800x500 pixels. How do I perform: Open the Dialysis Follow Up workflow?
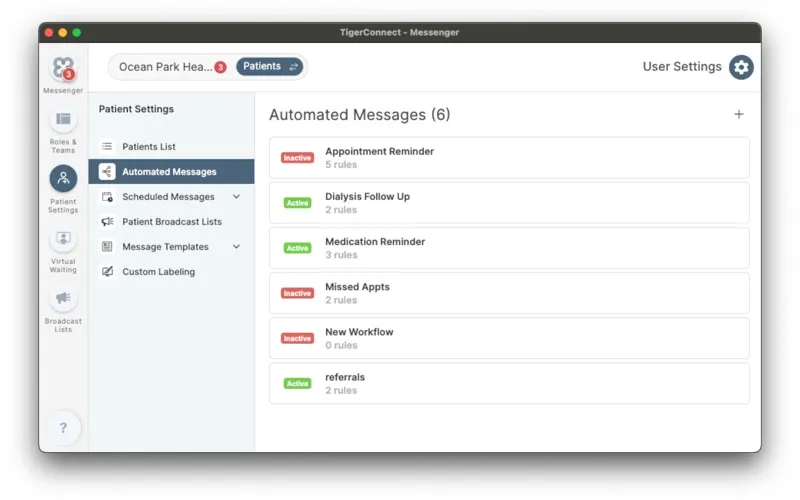point(509,203)
